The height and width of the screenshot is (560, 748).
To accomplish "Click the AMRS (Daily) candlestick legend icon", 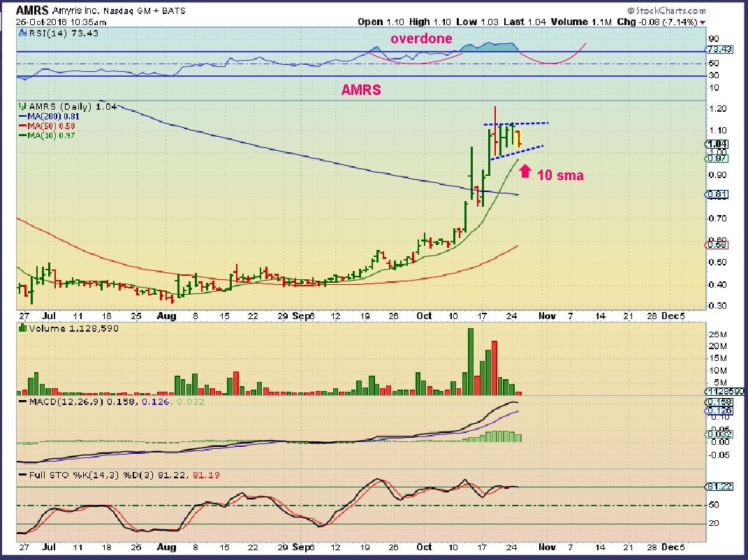I will coord(21,108).
